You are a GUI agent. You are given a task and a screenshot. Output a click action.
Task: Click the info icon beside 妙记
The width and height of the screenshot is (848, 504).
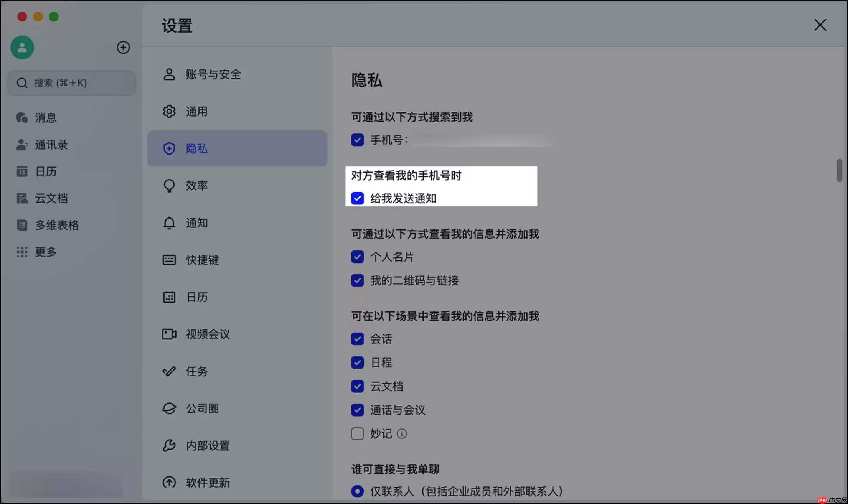(x=402, y=434)
